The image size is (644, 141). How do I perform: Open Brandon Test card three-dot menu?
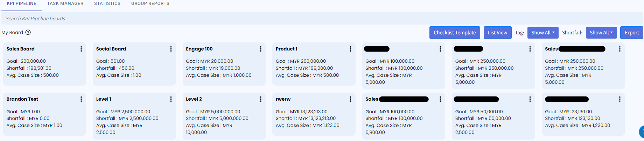[x=81, y=99]
